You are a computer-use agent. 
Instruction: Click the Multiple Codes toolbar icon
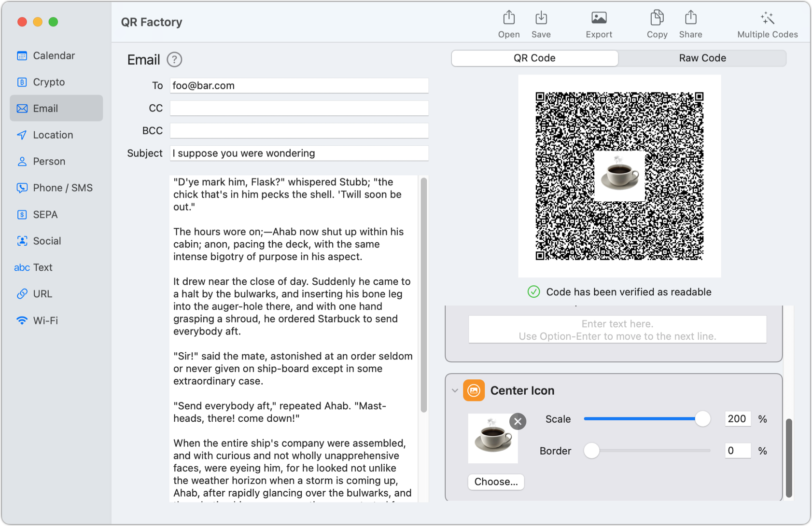pos(767,23)
